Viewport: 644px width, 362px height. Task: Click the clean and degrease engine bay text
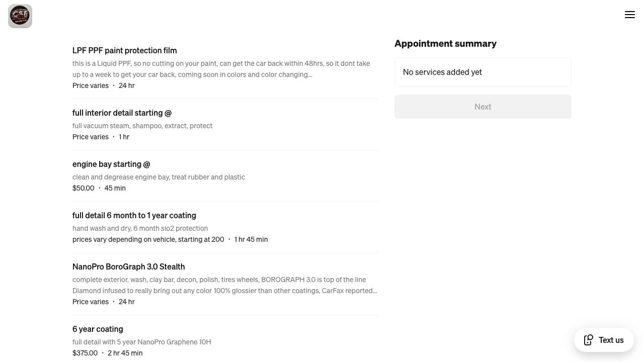[158, 177]
